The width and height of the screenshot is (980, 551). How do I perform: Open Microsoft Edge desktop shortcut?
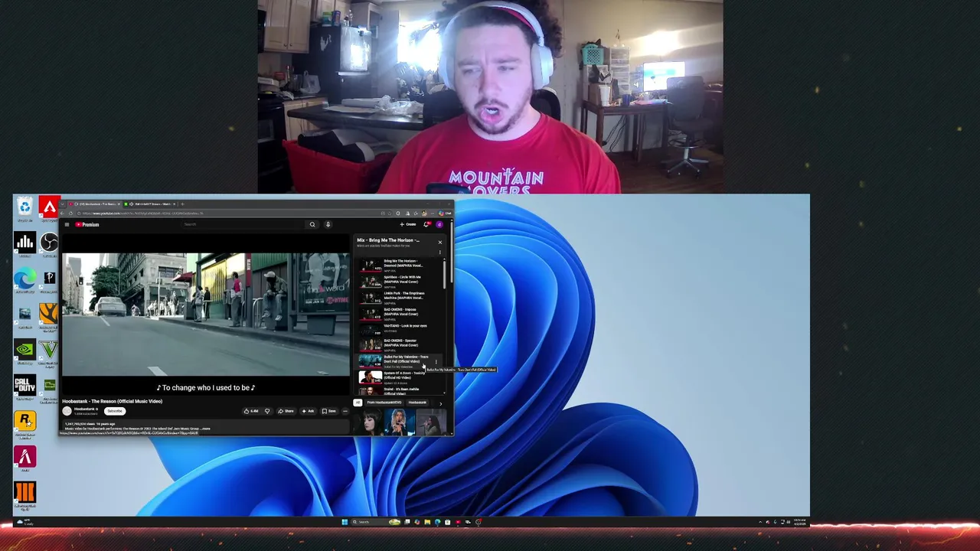24,280
